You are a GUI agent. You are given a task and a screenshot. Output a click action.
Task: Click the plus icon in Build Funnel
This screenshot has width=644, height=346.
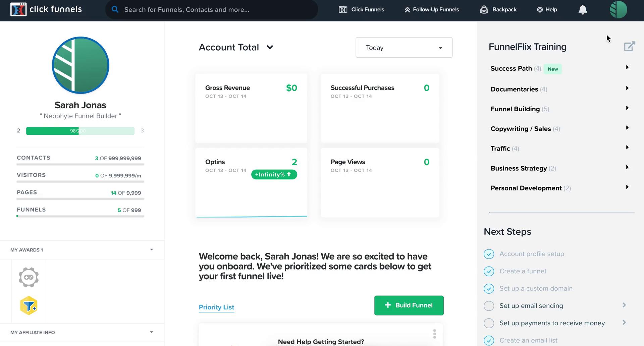[x=388, y=305]
